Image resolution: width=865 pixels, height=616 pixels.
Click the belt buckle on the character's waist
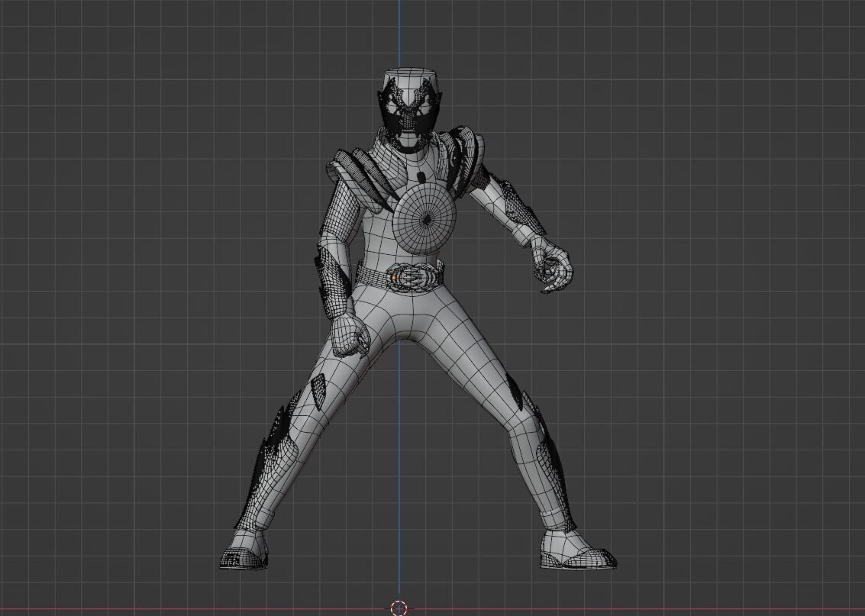pyautogui.click(x=413, y=276)
